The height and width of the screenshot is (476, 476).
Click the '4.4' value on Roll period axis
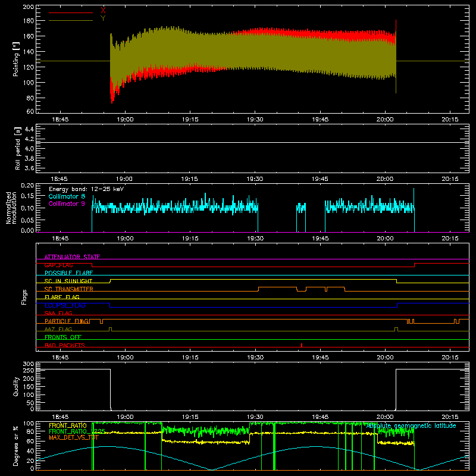pyautogui.click(x=29, y=129)
